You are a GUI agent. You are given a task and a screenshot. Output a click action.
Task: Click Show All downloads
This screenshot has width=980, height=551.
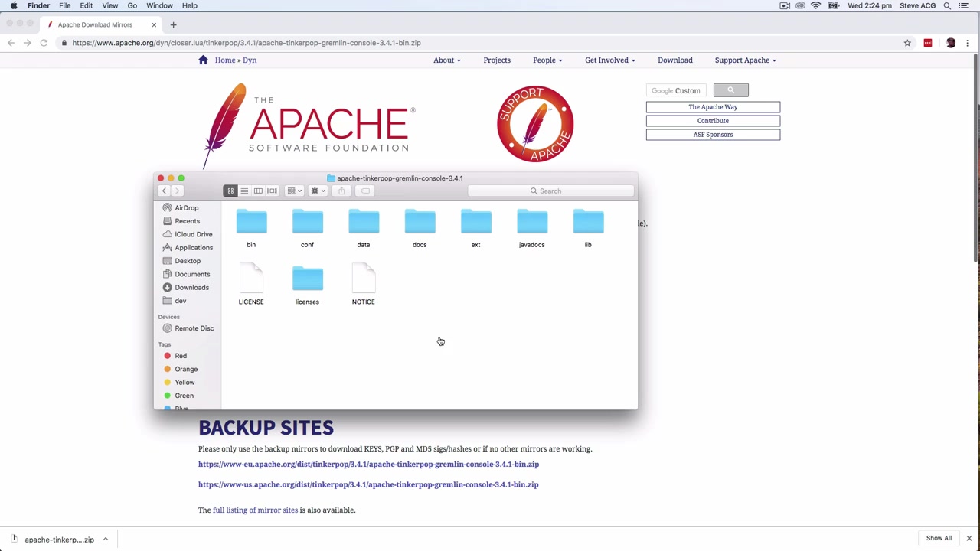point(939,538)
